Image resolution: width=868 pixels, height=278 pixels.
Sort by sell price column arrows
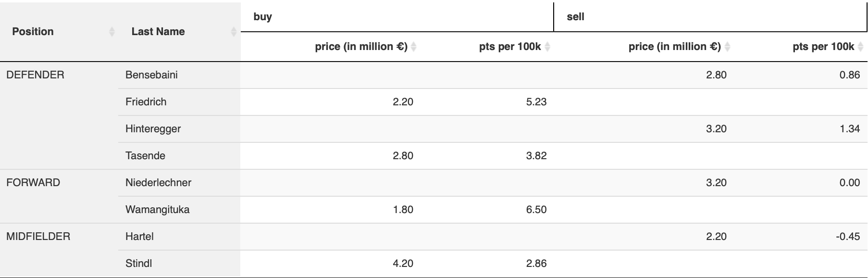pos(727,47)
